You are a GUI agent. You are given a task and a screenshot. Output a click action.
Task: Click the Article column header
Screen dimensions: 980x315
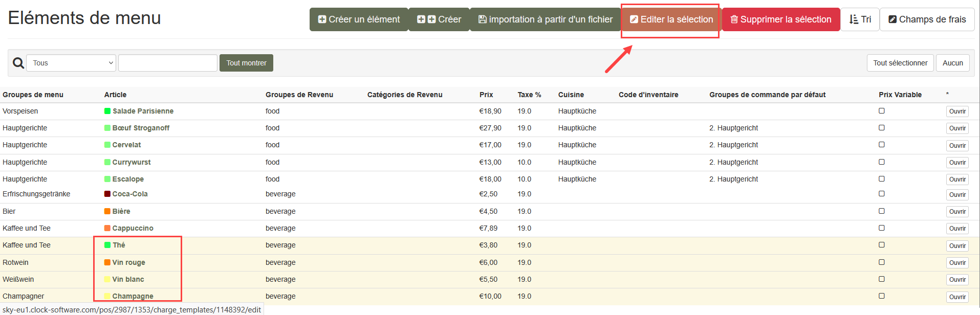115,95
